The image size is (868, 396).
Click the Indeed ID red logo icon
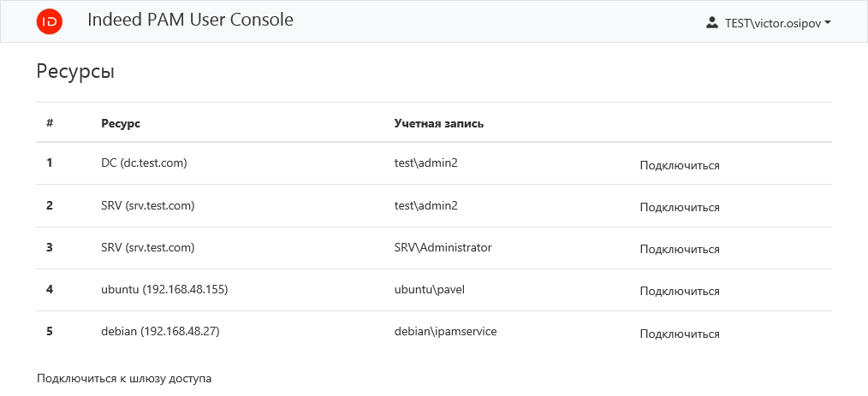(x=50, y=21)
